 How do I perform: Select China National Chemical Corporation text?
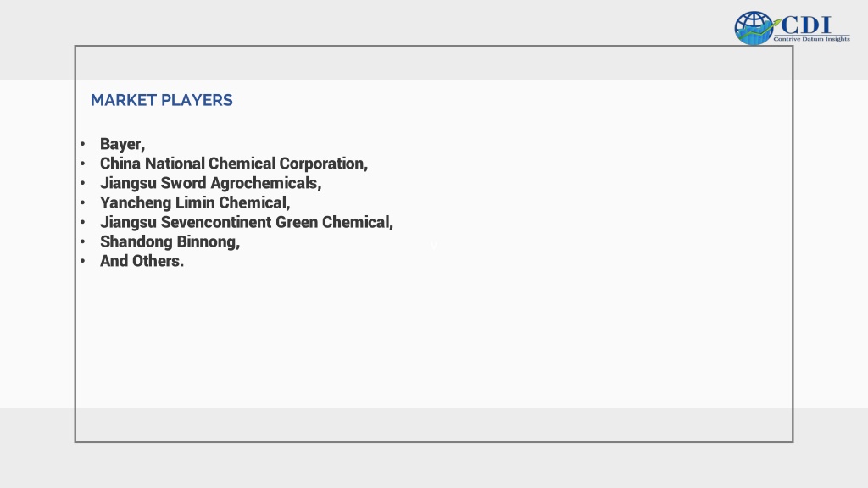(234, 164)
